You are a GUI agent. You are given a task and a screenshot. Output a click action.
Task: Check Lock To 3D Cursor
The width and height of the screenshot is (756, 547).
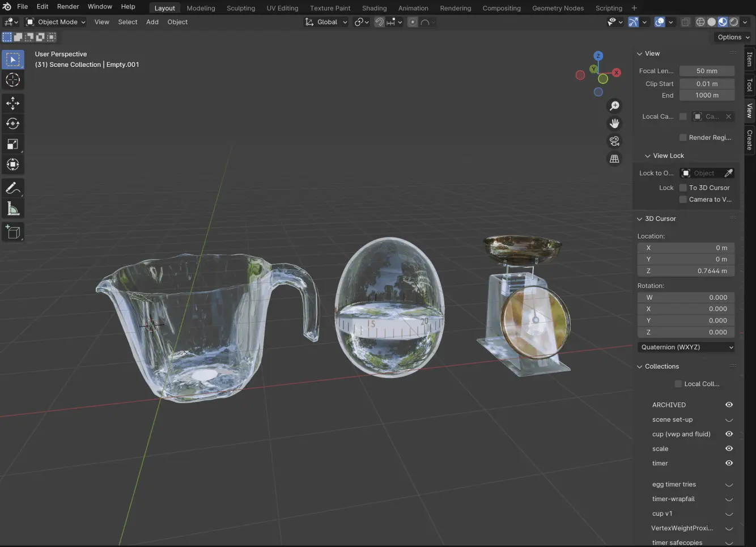click(x=683, y=188)
